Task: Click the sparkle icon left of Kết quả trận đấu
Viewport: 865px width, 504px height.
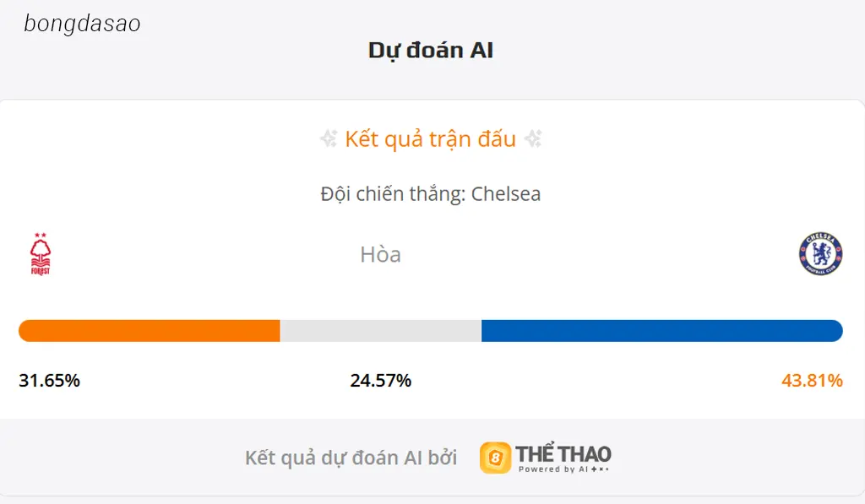Action: [x=329, y=139]
